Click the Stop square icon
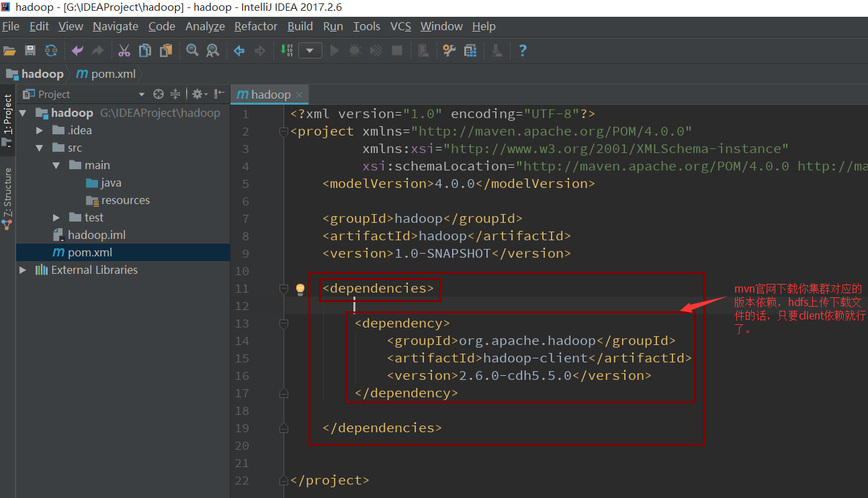This screenshot has width=868, height=498. tap(397, 50)
